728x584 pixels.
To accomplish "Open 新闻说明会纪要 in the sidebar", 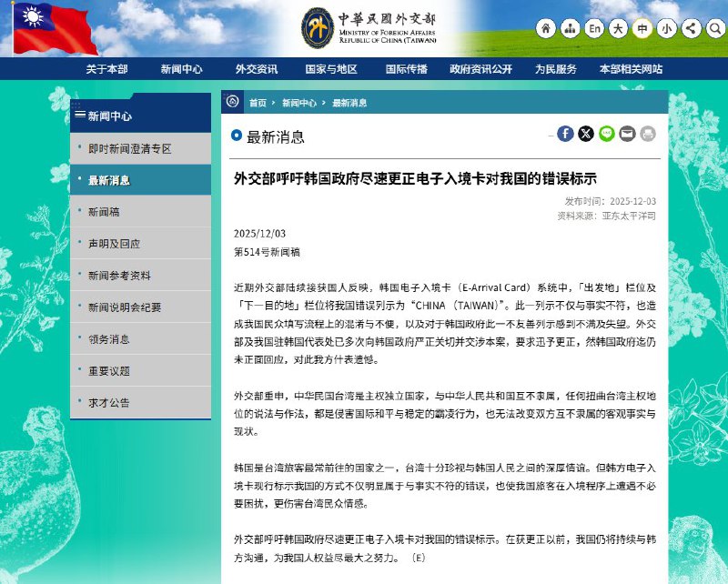I will pyautogui.click(x=140, y=307).
